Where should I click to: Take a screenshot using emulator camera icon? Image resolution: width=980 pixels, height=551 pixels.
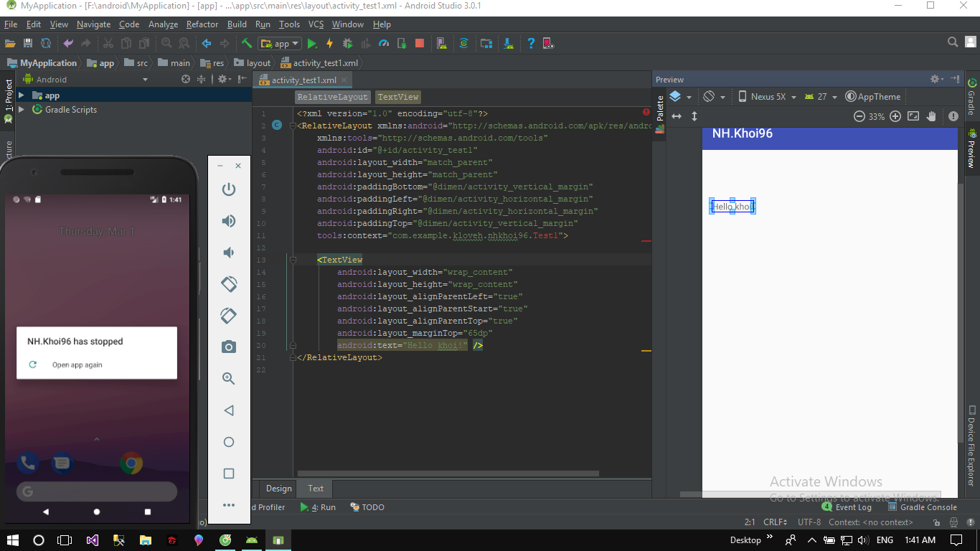pyautogui.click(x=229, y=347)
